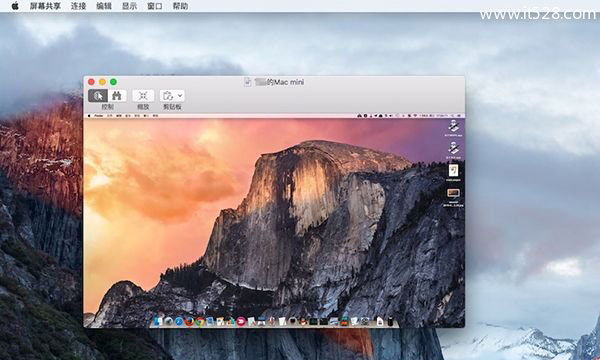The height and width of the screenshot is (360, 600).
Task: Click the clipboard icon in the 剪贴板 toolbar button
Action: pyautogui.click(x=168, y=96)
